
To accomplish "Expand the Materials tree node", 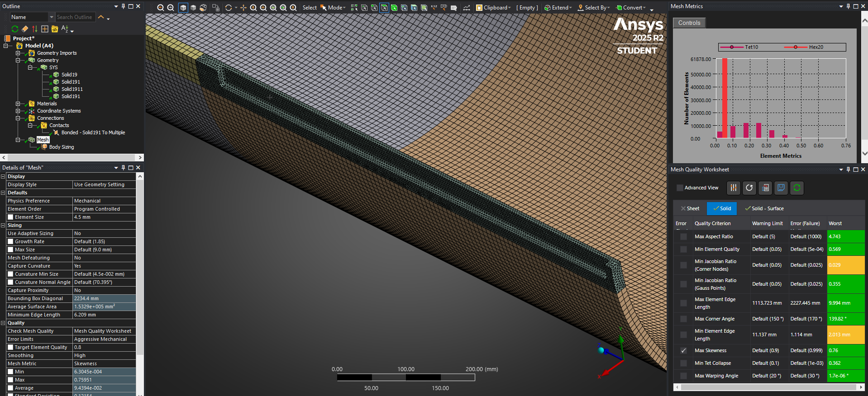I will [18, 104].
